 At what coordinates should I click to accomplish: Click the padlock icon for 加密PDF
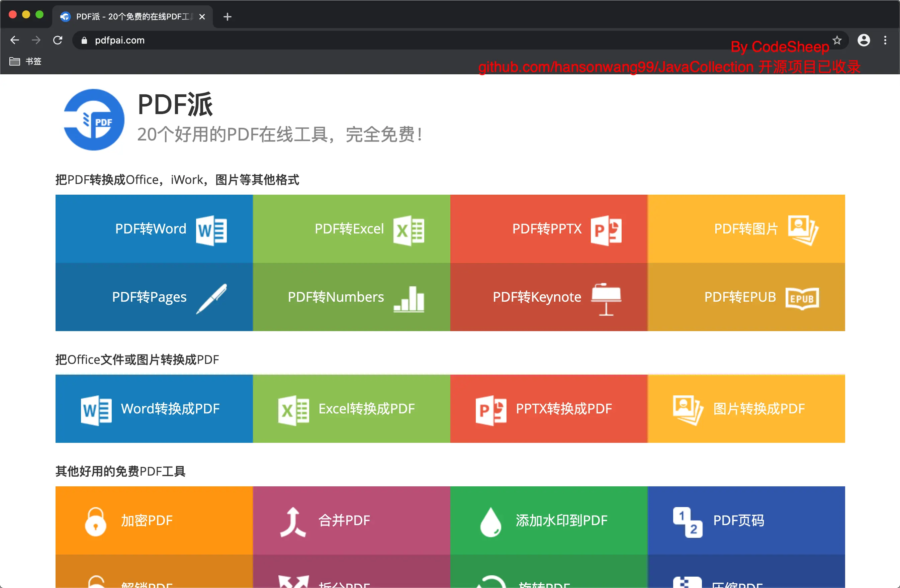(x=95, y=521)
